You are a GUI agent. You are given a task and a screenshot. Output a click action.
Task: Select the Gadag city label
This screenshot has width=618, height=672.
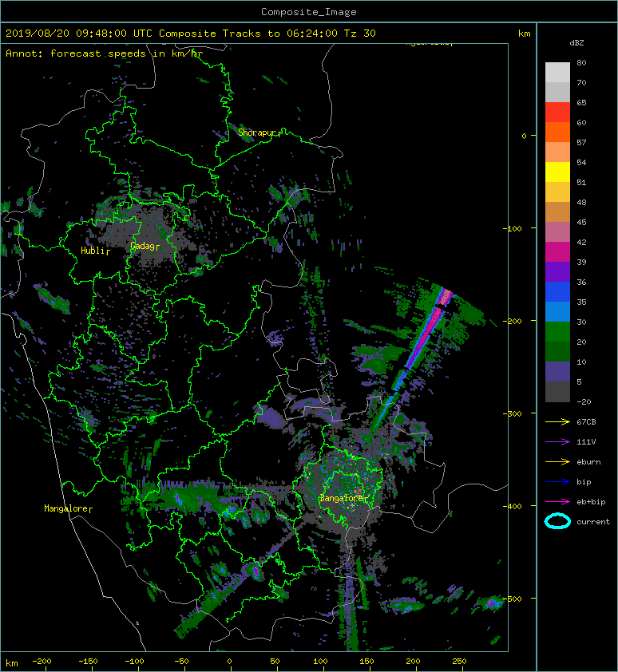pyautogui.click(x=145, y=246)
